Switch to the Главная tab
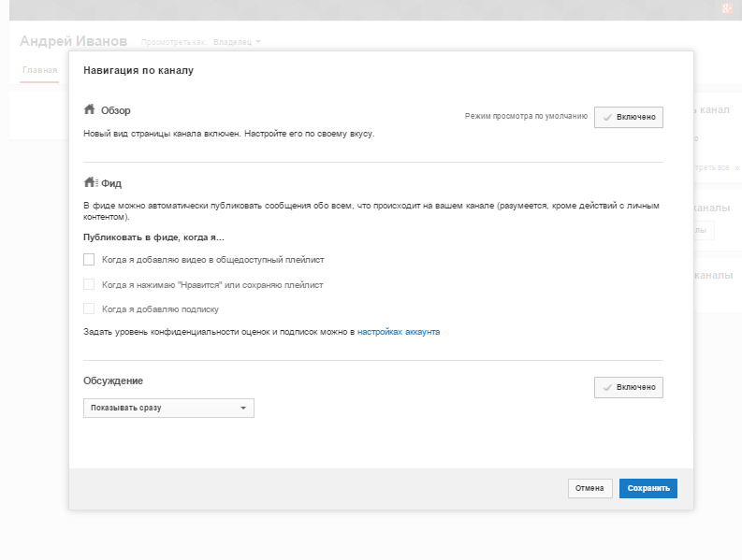This screenshot has height=560, width=742. tap(39, 70)
